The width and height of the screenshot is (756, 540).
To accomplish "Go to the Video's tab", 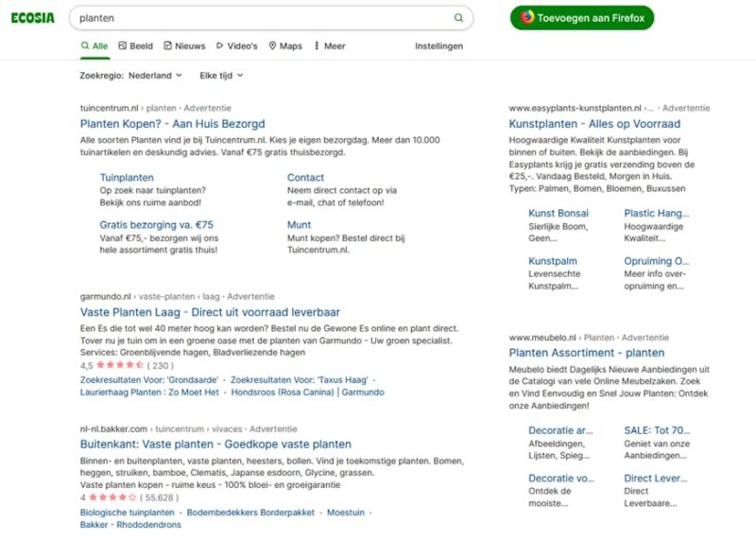I will coord(237,45).
